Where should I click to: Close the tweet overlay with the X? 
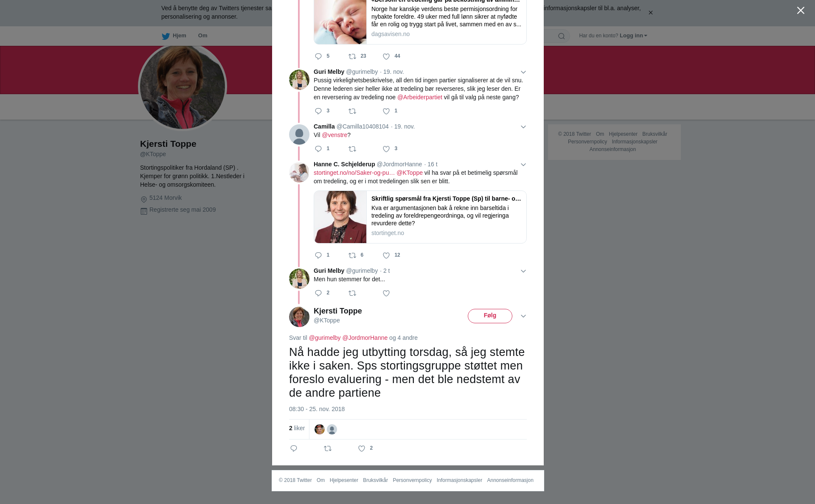coord(801,10)
